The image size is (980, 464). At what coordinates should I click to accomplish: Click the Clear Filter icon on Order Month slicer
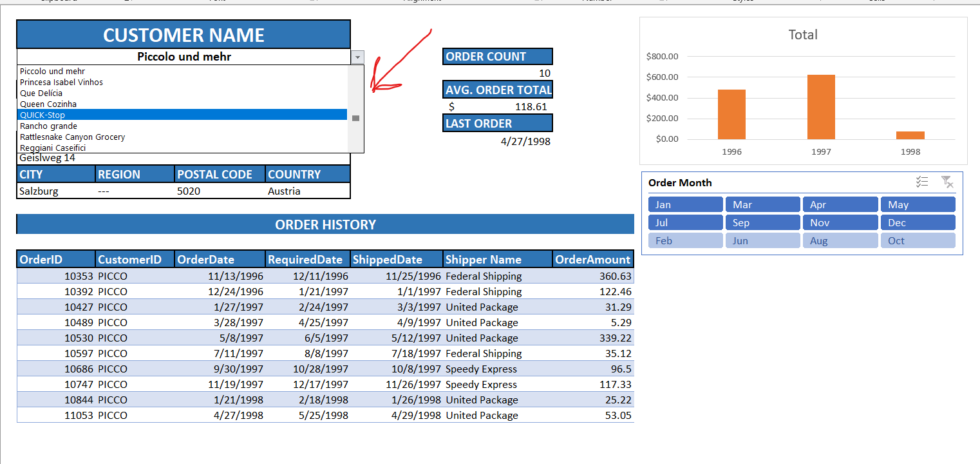[947, 182]
